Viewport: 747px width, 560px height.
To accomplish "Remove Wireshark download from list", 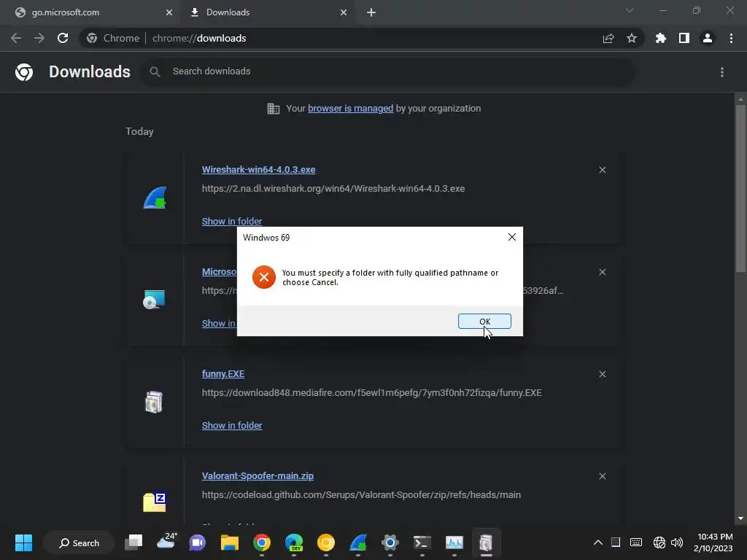I will (x=602, y=170).
